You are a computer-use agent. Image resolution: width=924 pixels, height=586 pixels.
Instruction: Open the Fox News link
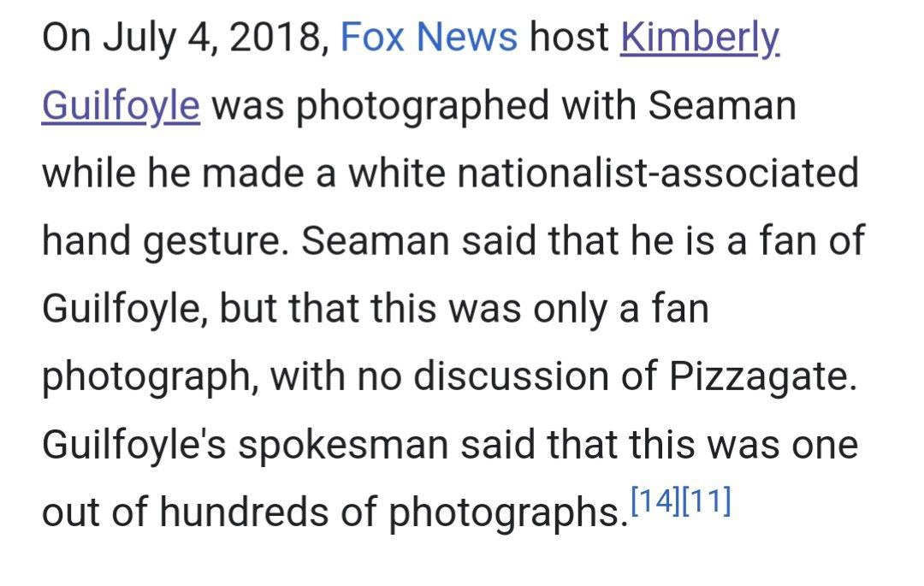point(429,38)
